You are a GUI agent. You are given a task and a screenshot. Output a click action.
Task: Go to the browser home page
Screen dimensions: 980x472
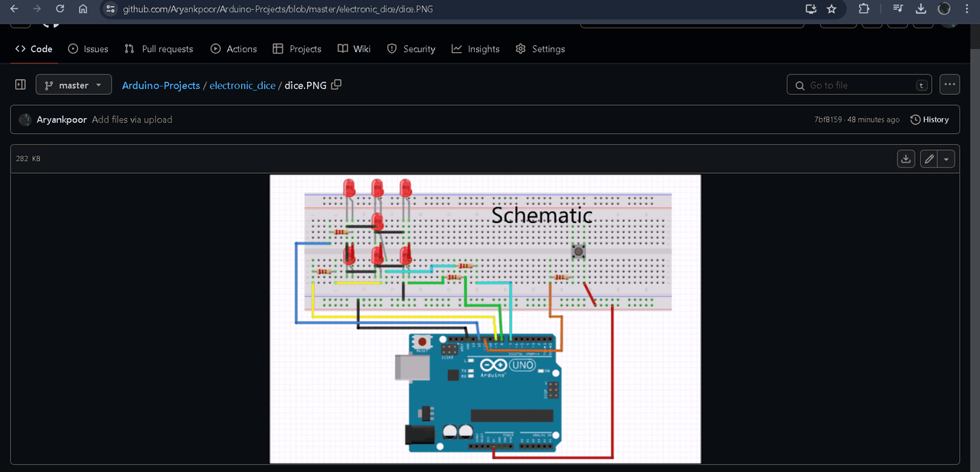(x=83, y=9)
